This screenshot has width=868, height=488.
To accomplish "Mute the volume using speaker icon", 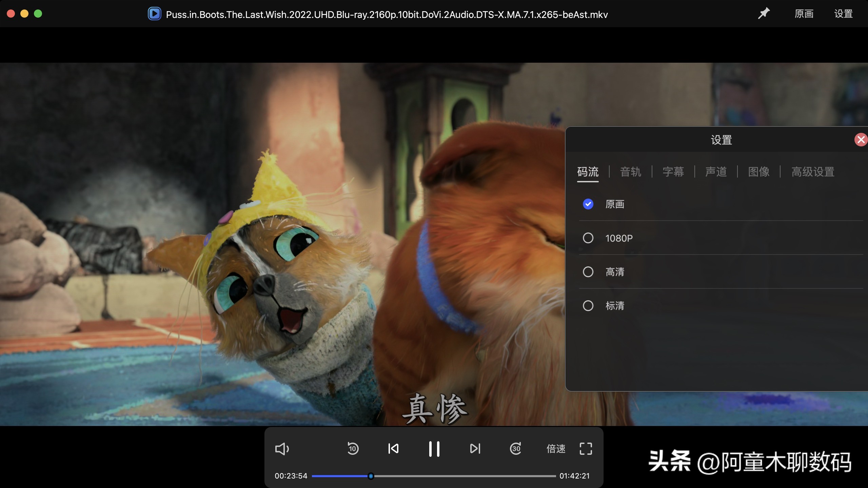I will click(282, 449).
